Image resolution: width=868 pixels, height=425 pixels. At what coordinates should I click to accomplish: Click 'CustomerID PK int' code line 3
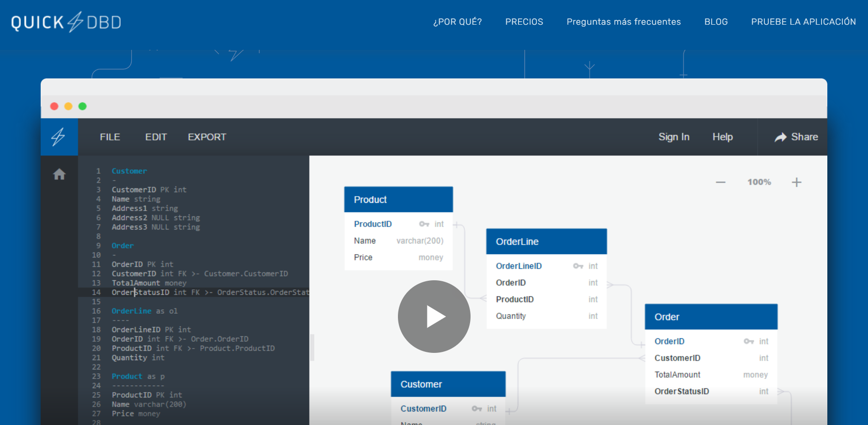click(x=149, y=190)
